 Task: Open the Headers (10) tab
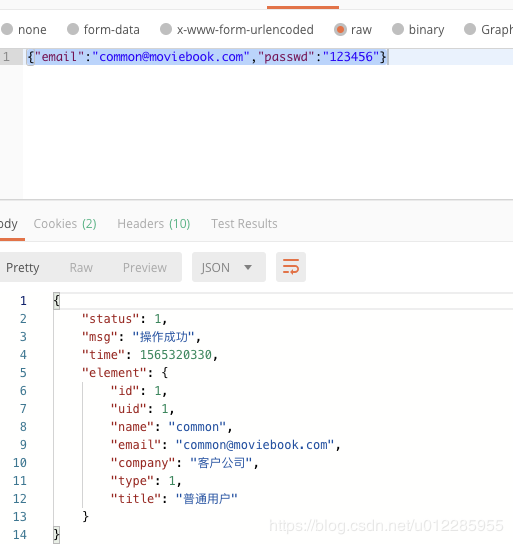(154, 224)
